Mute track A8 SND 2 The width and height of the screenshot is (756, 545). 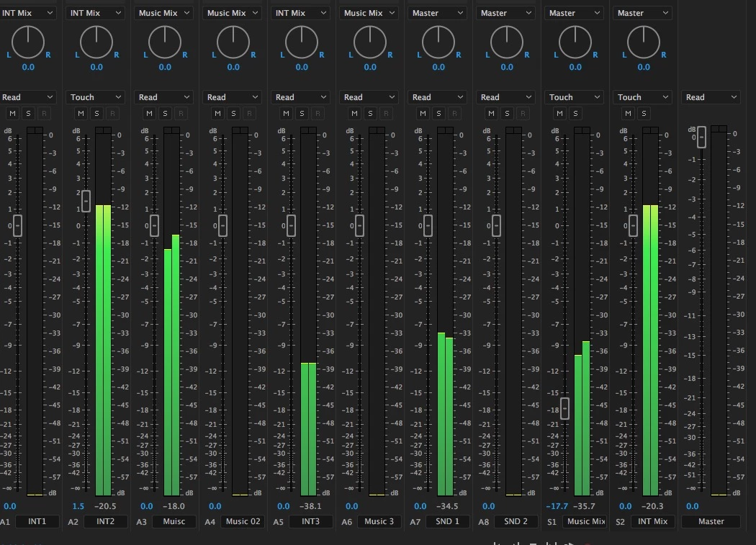click(492, 113)
